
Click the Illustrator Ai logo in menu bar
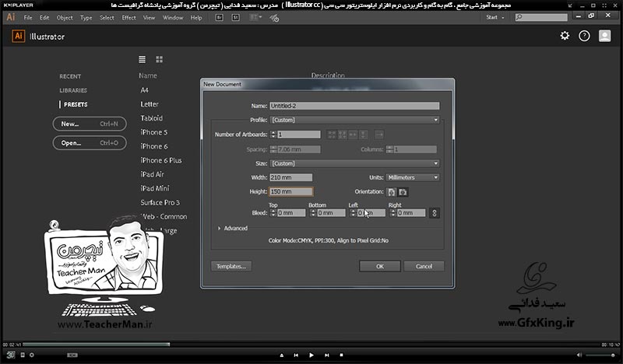click(11, 17)
